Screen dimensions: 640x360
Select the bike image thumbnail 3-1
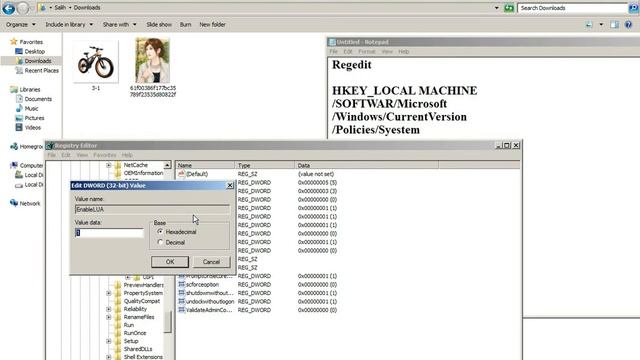pyautogui.click(x=96, y=62)
